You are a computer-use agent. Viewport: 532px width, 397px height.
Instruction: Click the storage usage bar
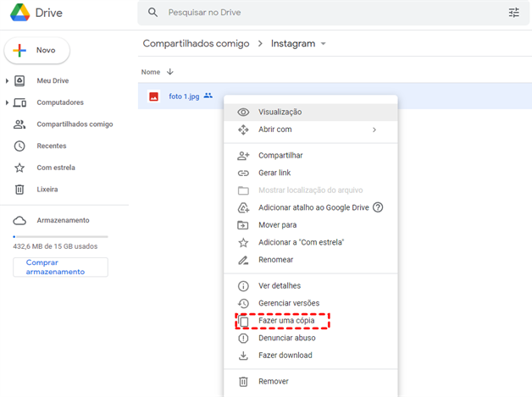tap(60, 237)
